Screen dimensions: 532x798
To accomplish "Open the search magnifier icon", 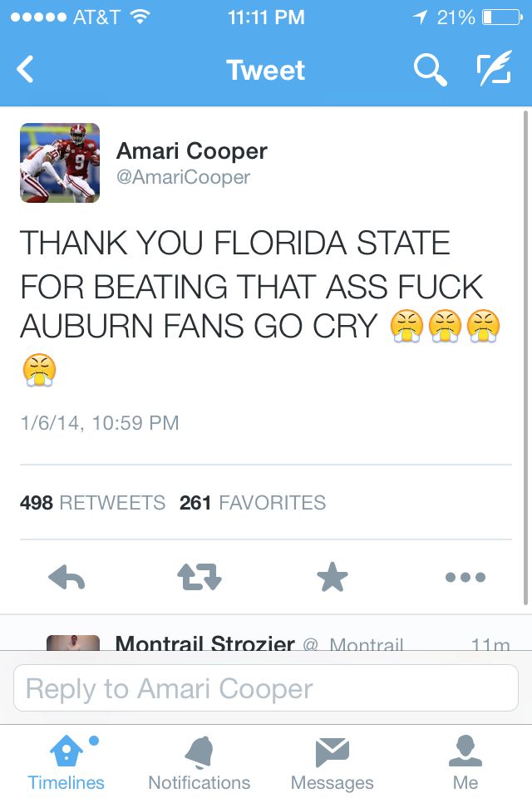I will pos(429,71).
